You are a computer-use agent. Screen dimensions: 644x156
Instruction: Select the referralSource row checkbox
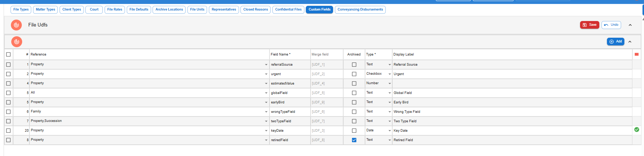(8, 65)
